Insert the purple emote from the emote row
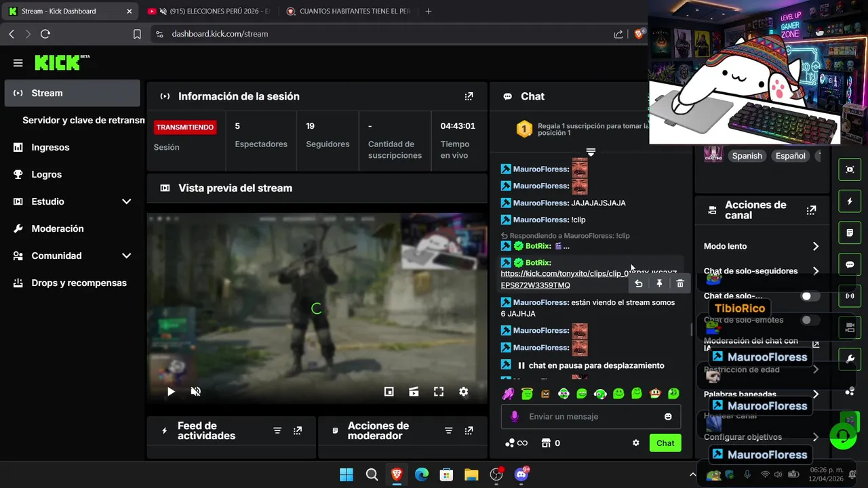868x488 pixels. click(x=508, y=393)
